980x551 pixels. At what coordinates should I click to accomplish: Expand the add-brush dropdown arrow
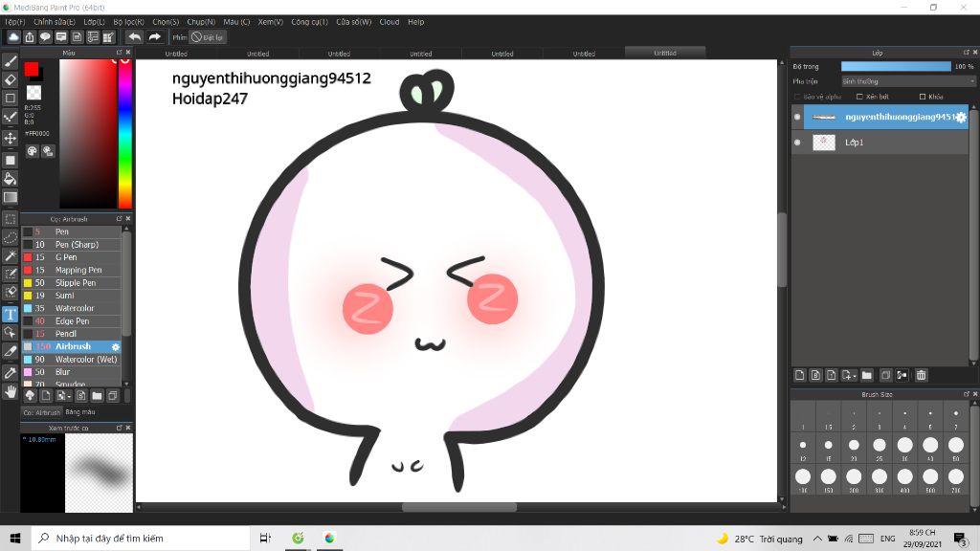69,397
